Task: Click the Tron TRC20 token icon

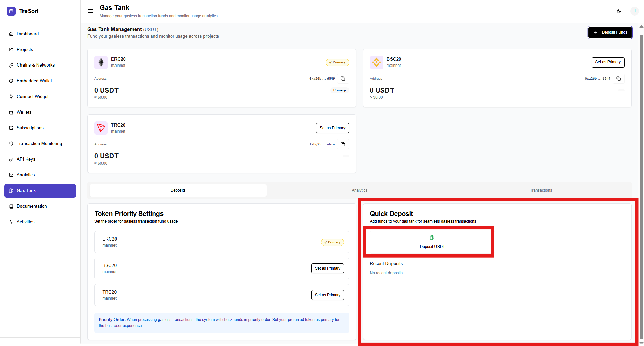Action: pos(101,128)
